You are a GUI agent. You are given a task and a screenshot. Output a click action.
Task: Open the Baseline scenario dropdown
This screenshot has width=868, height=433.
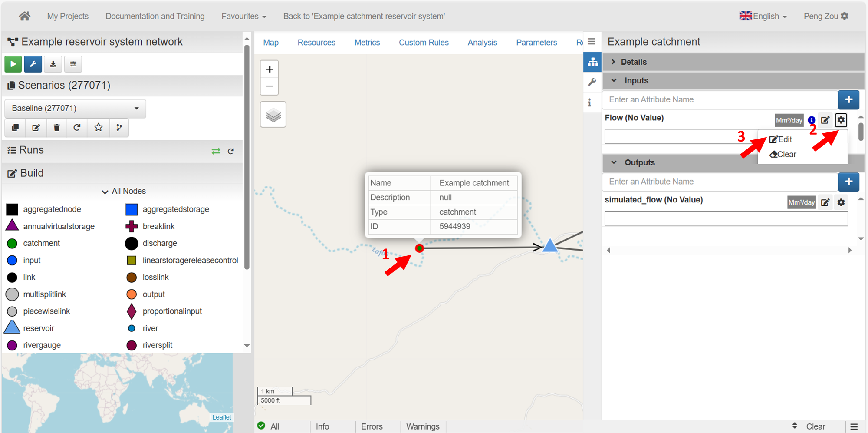(x=75, y=109)
